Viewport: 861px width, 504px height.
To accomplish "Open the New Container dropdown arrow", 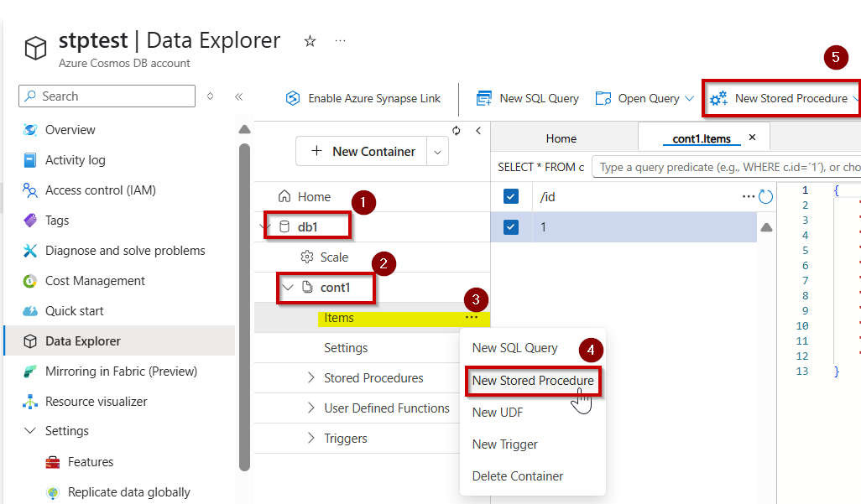I will tap(438, 152).
